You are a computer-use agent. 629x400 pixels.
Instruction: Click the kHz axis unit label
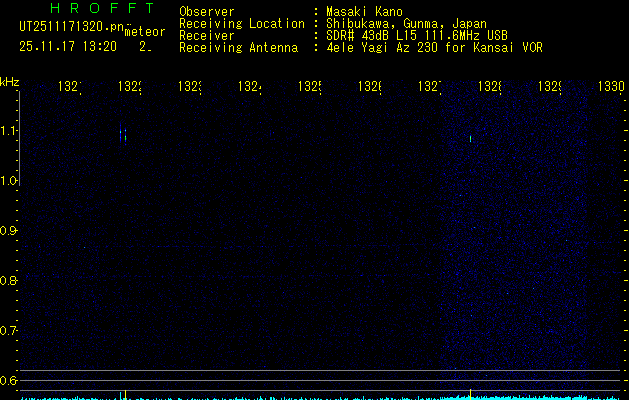pyautogui.click(x=10, y=82)
